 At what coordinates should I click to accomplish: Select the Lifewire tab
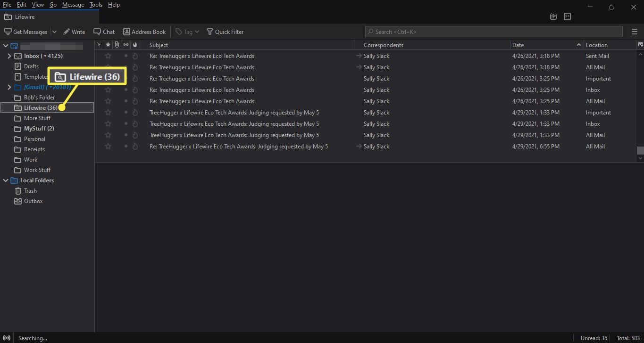pos(50,17)
